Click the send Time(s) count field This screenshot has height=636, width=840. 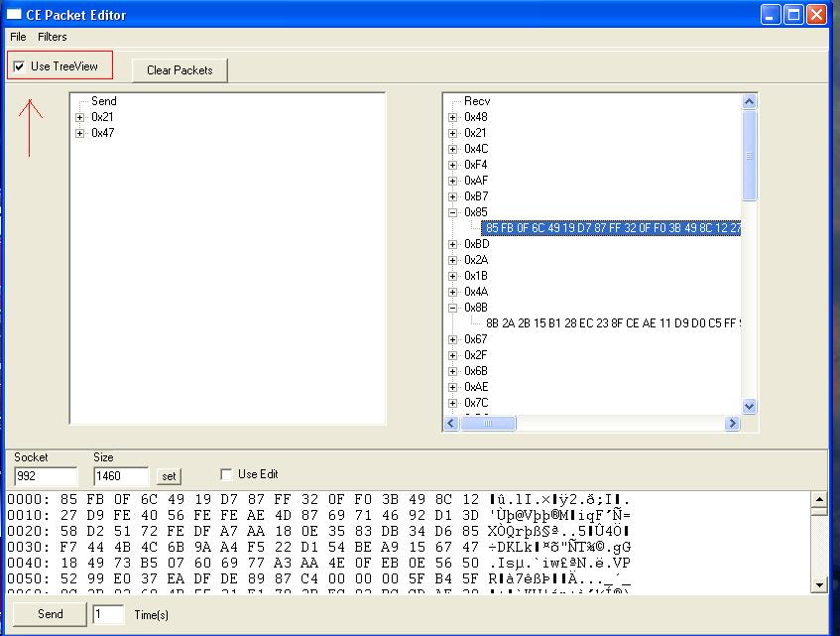pyautogui.click(x=108, y=614)
